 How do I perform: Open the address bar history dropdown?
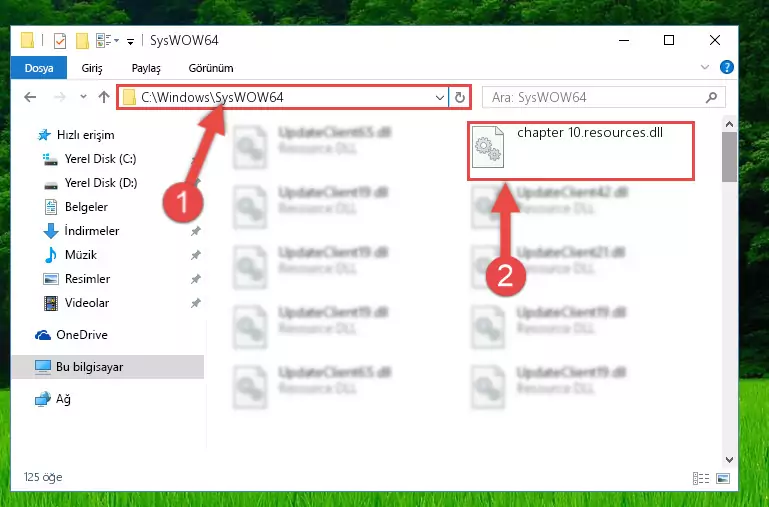439,98
